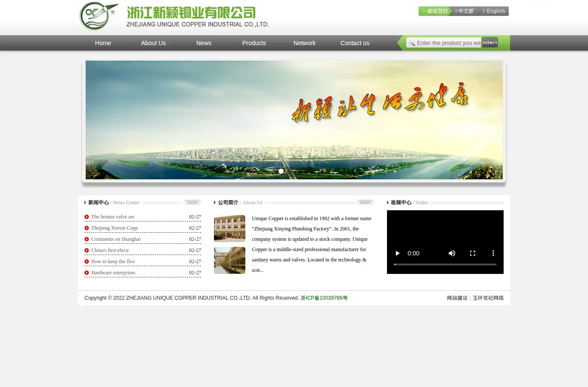Click the company name title text
Image resolution: width=588 pixels, height=387 pixels.
click(198, 17)
